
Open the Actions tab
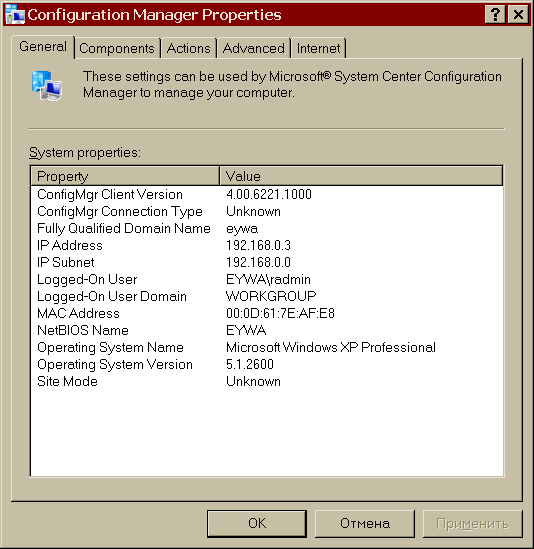pyautogui.click(x=188, y=48)
